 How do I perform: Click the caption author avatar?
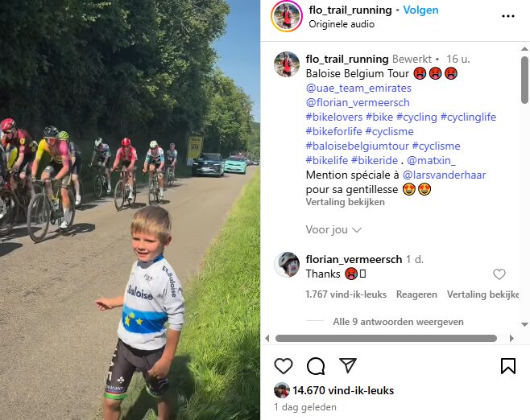click(287, 64)
